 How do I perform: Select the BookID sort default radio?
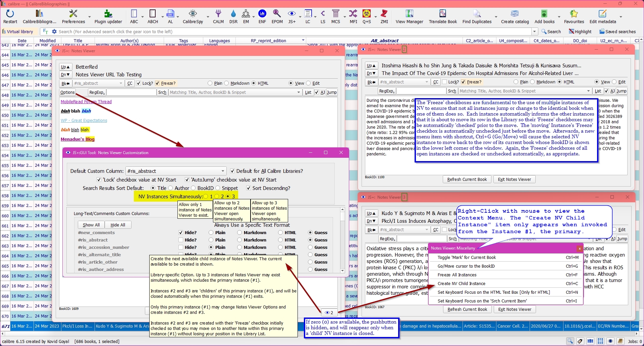pyautogui.click(x=194, y=188)
